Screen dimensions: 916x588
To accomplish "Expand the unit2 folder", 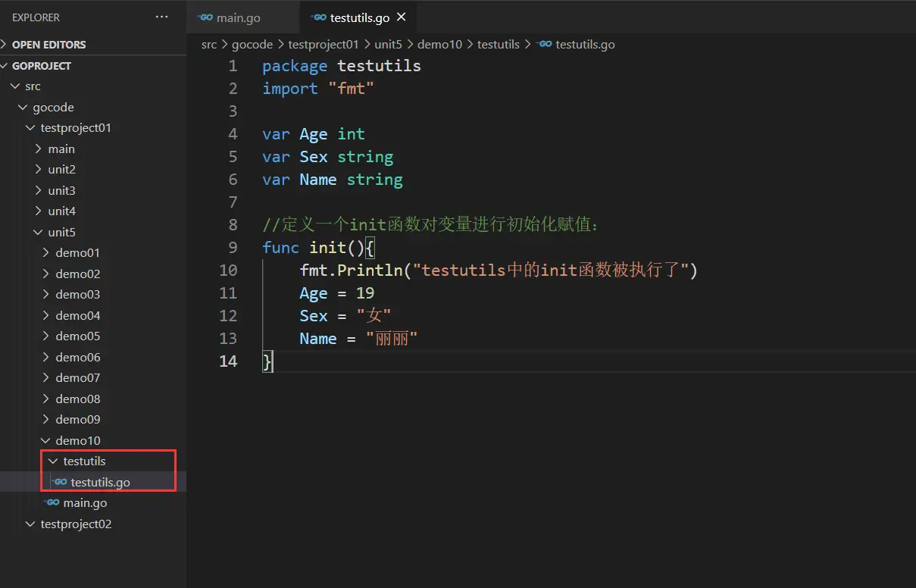I will 61,170.
